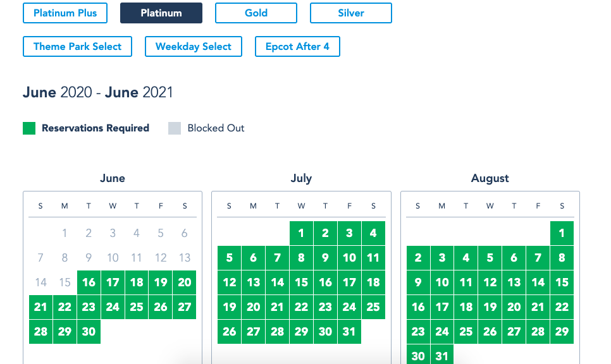Click the Epcot After 4 button
This screenshot has height=364, width=611.
tap(297, 46)
